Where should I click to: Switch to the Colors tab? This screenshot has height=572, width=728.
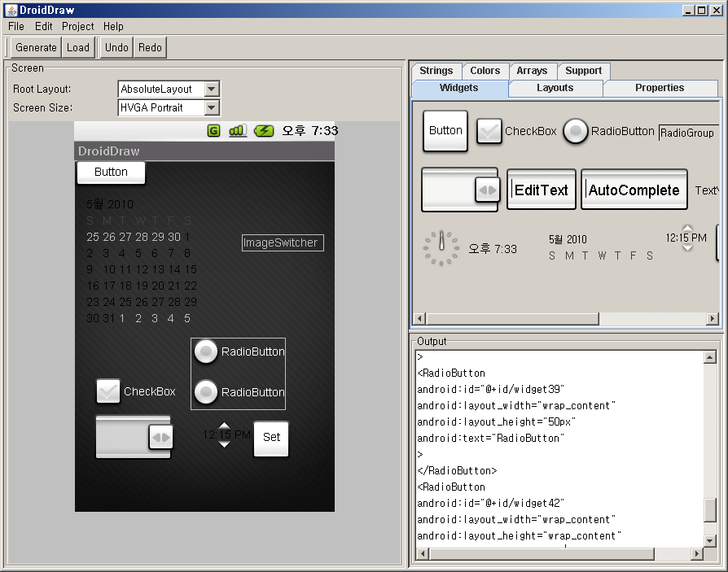[x=485, y=71]
